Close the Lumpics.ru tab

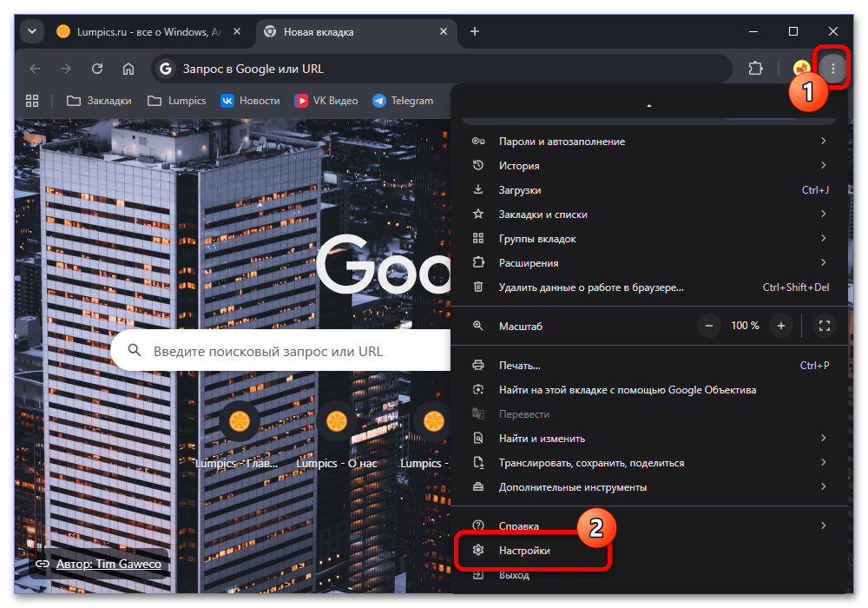click(x=237, y=31)
